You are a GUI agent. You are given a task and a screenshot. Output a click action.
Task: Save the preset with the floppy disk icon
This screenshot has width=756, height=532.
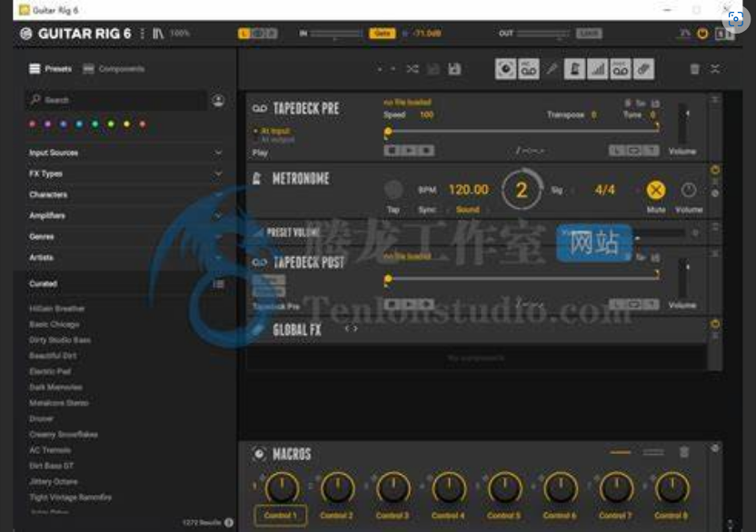tap(454, 69)
